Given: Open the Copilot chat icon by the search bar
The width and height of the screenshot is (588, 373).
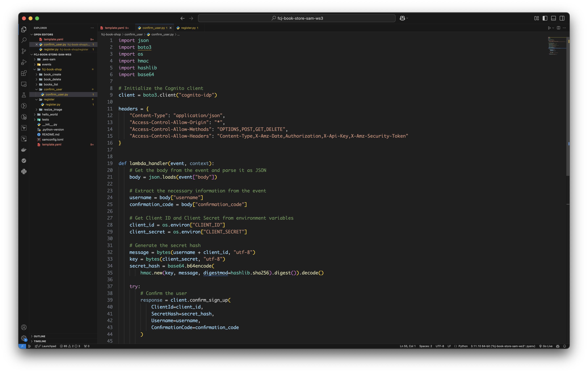Looking at the screenshot, I should point(402,18).
